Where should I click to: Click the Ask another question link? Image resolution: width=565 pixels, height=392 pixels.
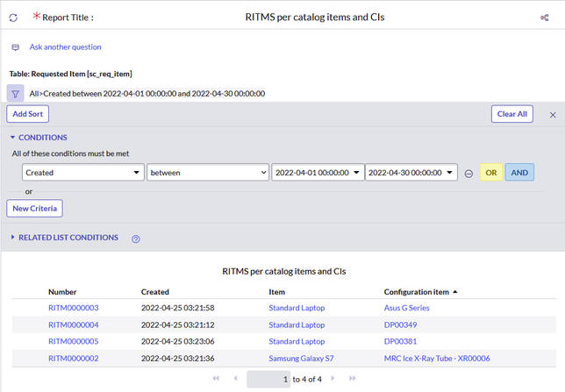[x=65, y=47]
